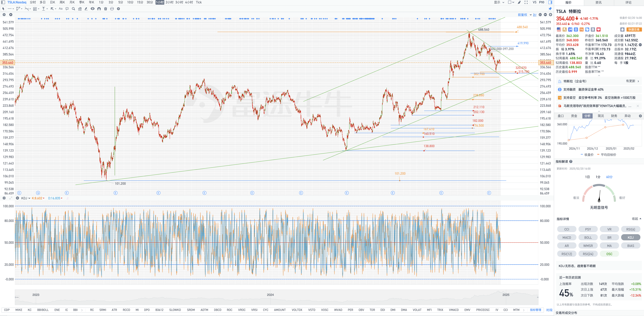
Task: Toggle the magnet snap mode
Action: click(99, 9)
